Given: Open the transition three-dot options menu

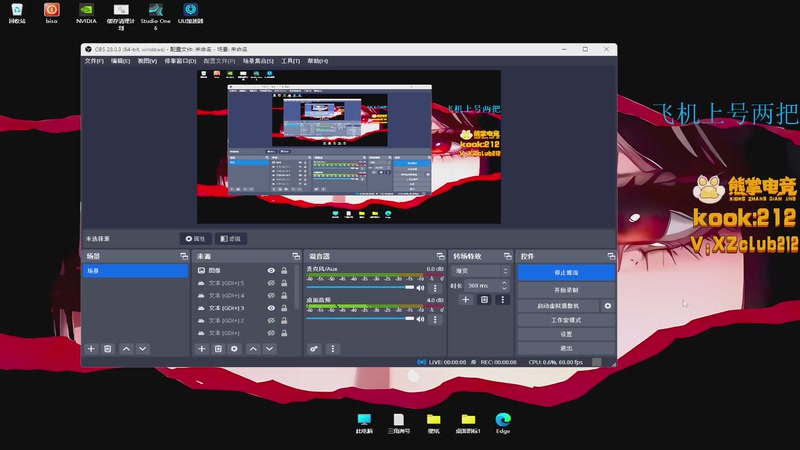Looking at the screenshot, I should (503, 299).
